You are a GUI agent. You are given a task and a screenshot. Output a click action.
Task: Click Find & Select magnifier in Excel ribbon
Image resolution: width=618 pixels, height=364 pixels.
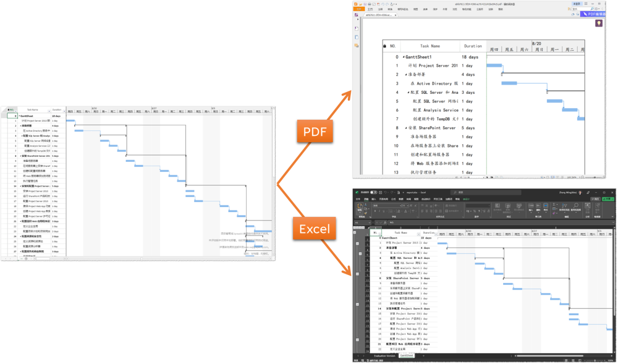tap(576, 205)
